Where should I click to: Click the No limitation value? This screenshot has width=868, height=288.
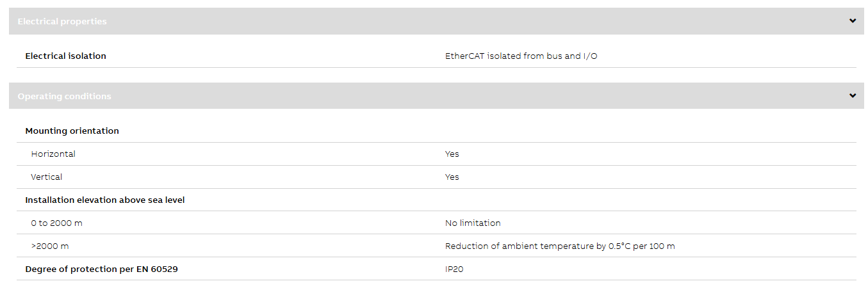(473, 223)
